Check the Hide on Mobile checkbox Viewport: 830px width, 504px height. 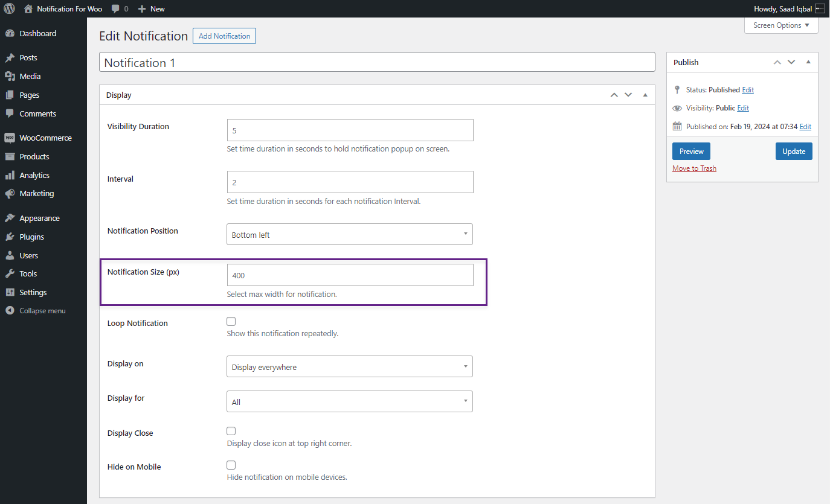[x=231, y=465]
